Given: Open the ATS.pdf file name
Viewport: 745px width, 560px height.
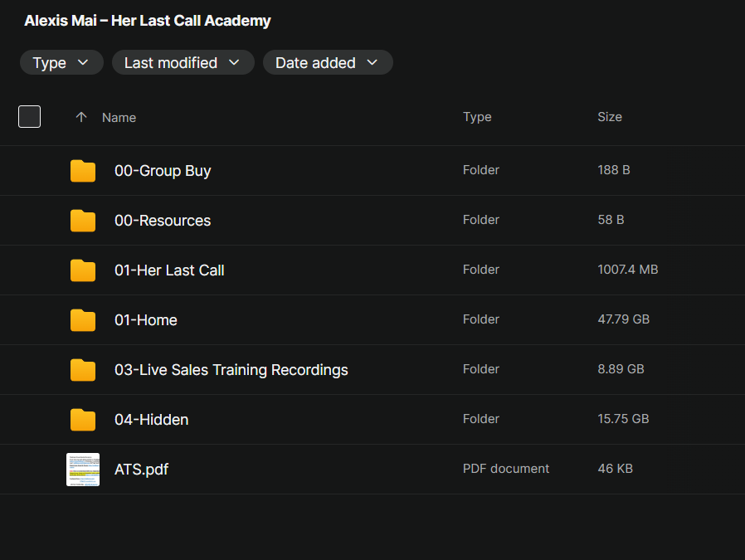Looking at the screenshot, I should point(141,470).
